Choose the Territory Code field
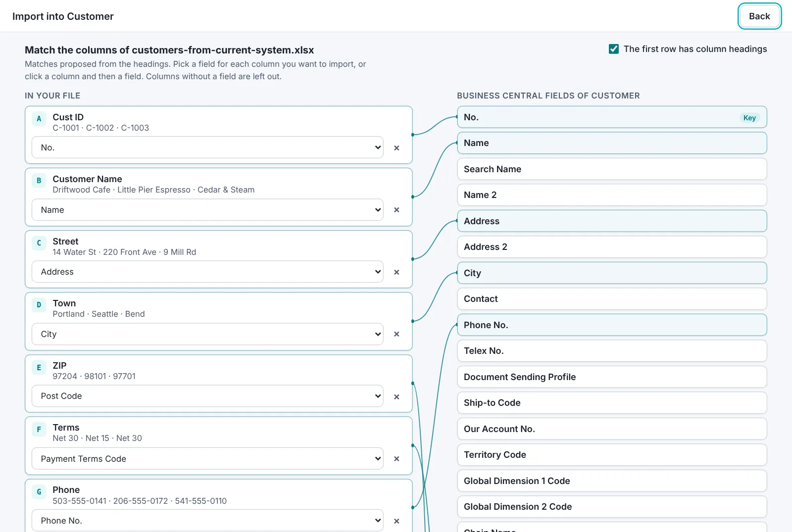Screen dimensions: 792x532 point(612,455)
